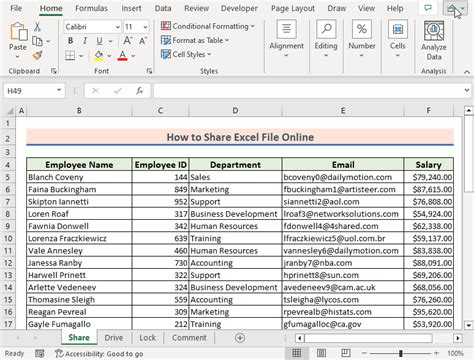The image size is (474, 360).
Task: Open the Clipboard dialog launcher
Action: [x=54, y=71]
